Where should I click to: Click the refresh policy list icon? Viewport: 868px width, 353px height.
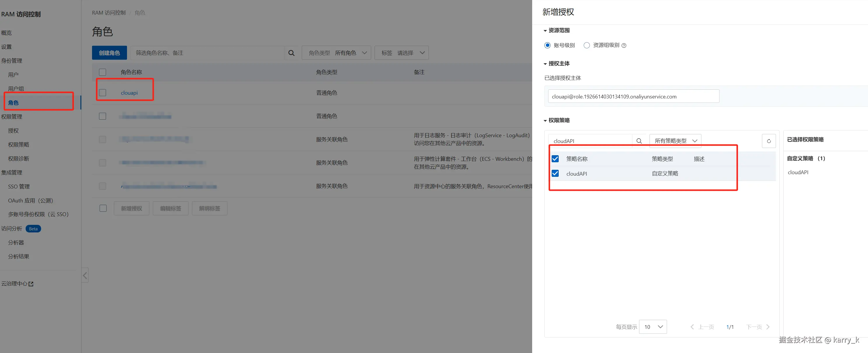769,141
